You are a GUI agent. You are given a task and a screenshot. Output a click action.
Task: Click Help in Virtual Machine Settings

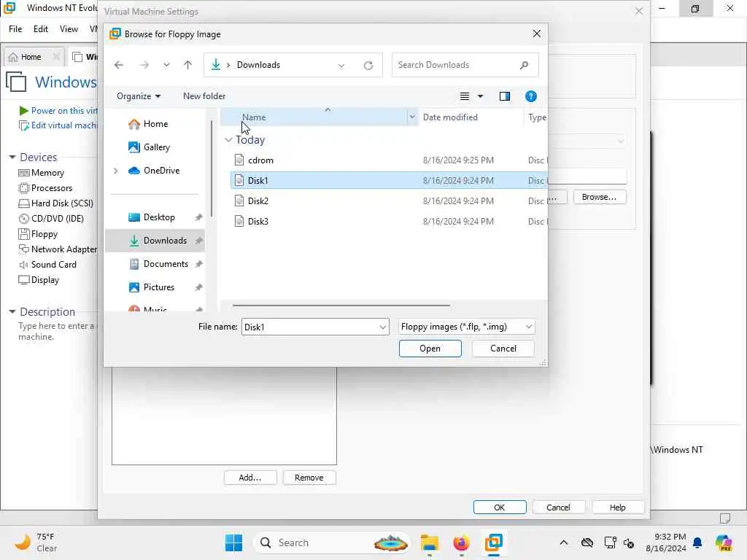pyautogui.click(x=618, y=507)
